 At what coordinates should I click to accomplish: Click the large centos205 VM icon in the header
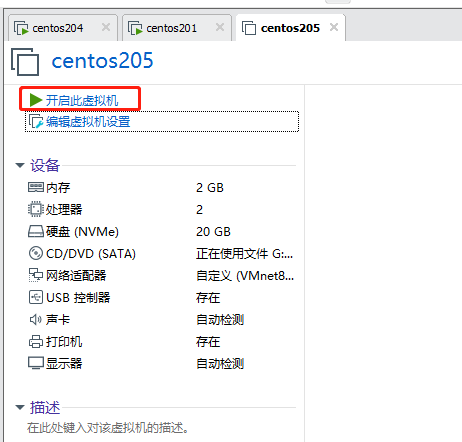(25, 62)
